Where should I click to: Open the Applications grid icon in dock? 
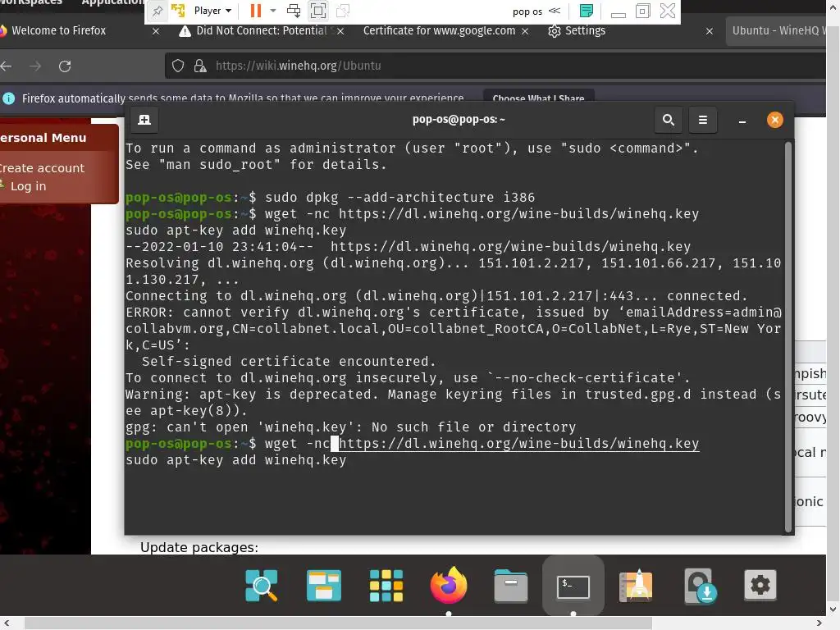(386, 586)
